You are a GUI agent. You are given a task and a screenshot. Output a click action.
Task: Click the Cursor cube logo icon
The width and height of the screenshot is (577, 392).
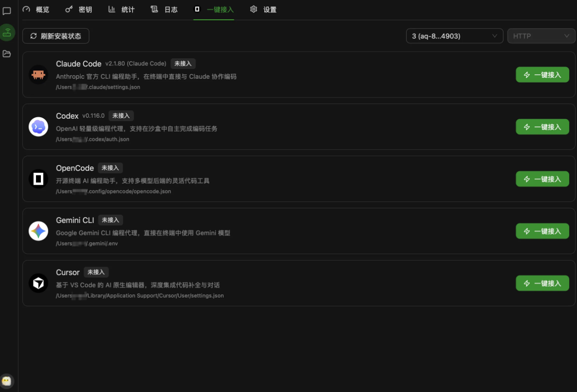(x=38, y=284)
